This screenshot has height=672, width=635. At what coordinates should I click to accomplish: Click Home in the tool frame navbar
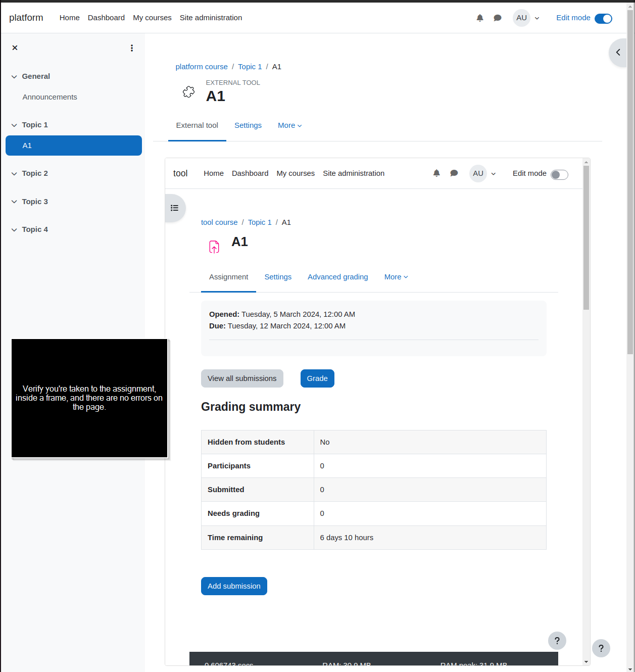[214, 173]
